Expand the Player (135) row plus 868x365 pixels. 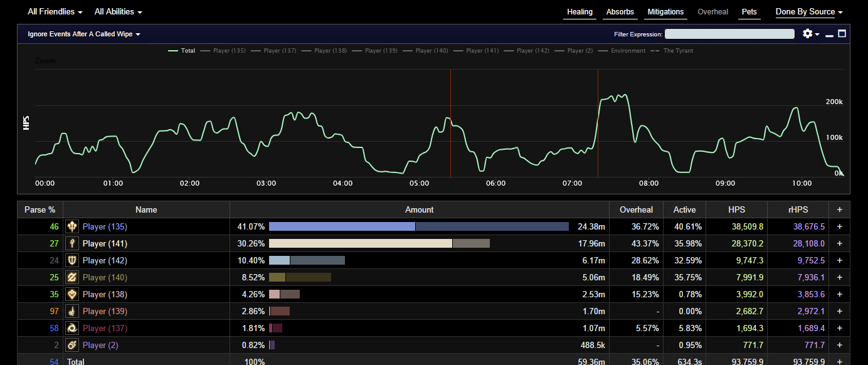click(839, 226)
